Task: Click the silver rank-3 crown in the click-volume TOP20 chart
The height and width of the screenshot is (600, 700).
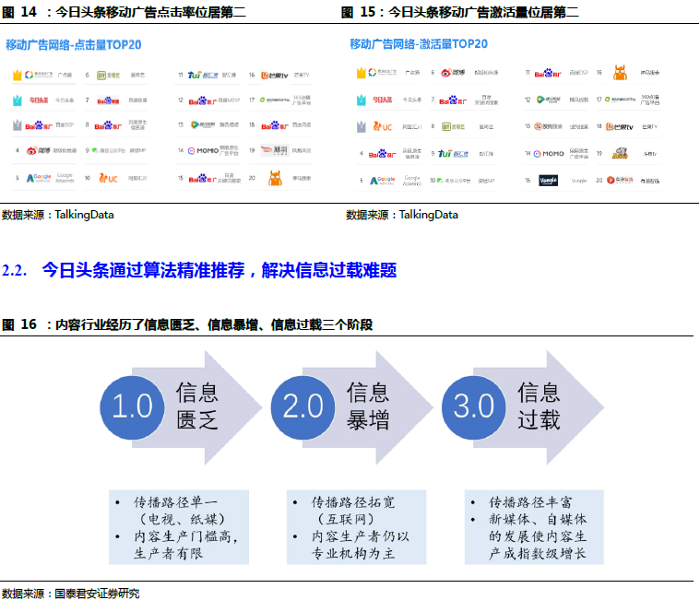Action: pos(17,125)
